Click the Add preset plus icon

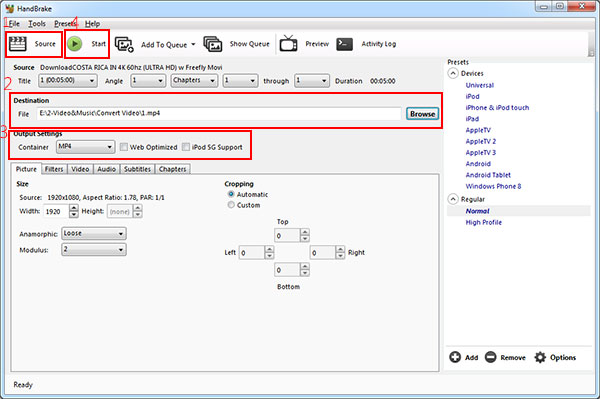click(x=455, y=357)
